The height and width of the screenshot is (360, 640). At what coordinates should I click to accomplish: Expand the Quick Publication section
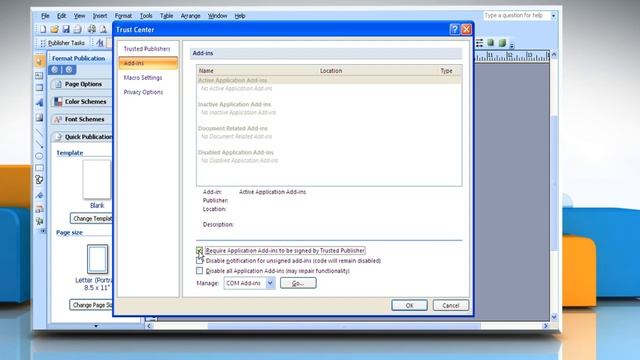tap(81, 137)
